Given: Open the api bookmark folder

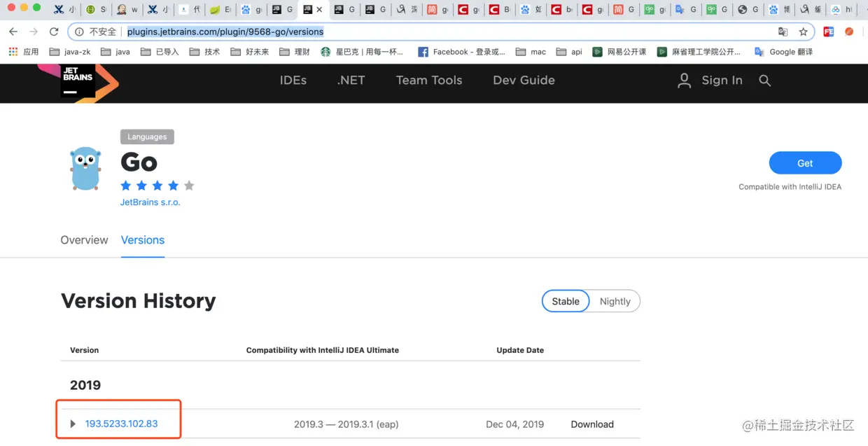Looking at the screenshot, I should click(569, 52).
